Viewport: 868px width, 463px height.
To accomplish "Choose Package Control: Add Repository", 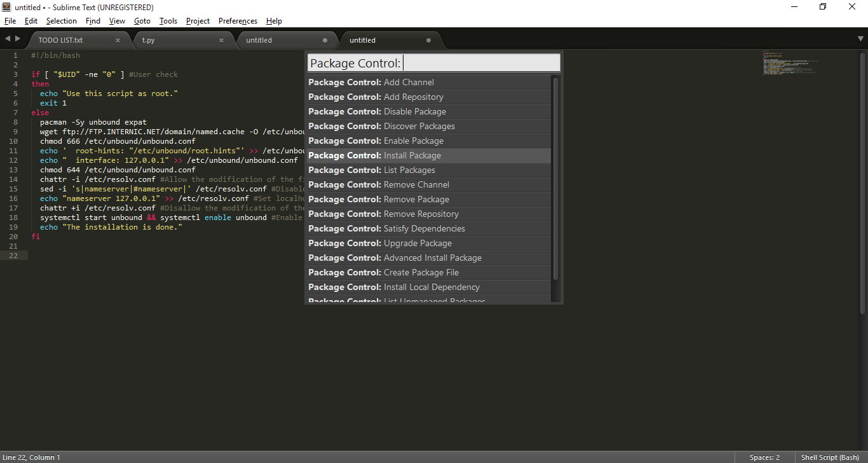I will point(429,97).
